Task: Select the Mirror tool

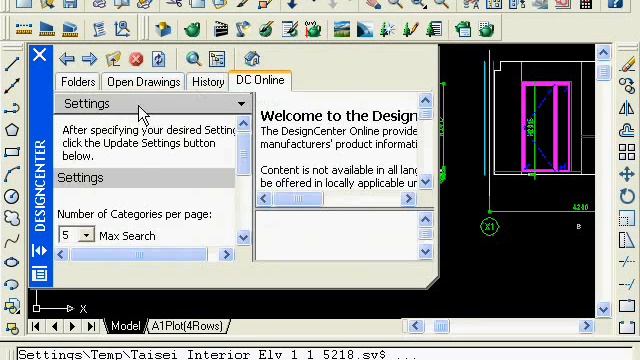Action: click(x=627, y=108)
